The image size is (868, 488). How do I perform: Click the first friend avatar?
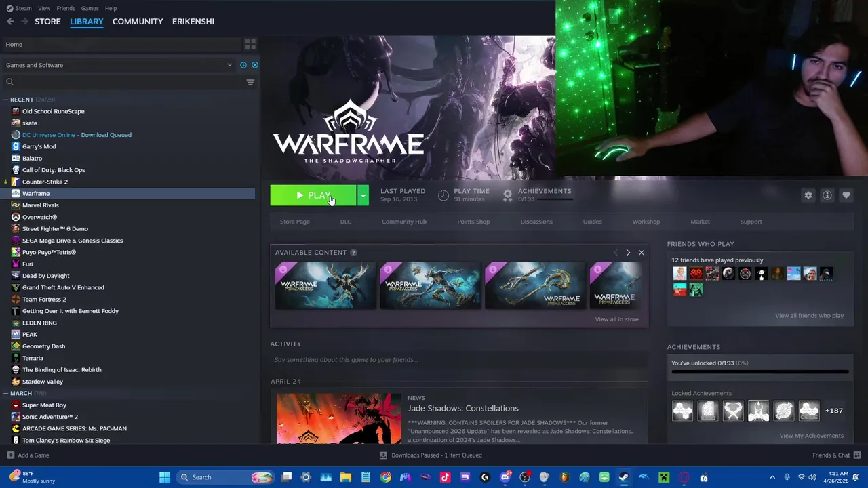point(679,274)
